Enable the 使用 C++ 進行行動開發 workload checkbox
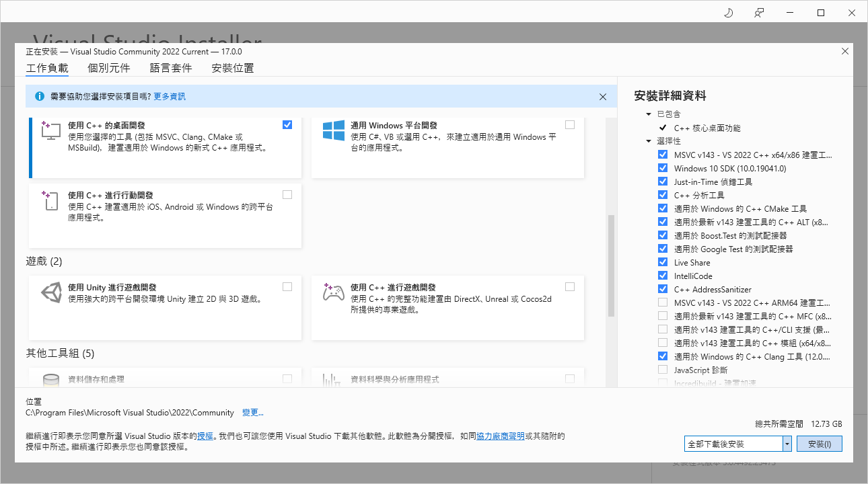The height and width of the screenshot is (484, 868). [x=287, y=195]
